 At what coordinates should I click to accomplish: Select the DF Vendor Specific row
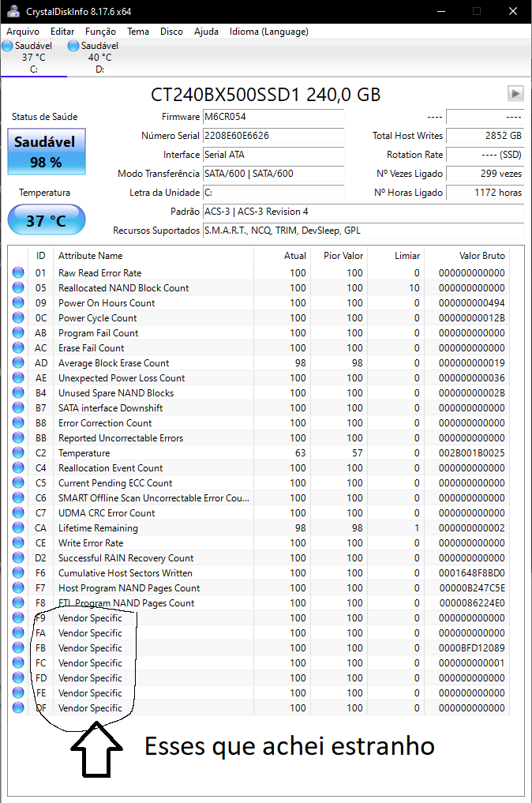[259, 707]
